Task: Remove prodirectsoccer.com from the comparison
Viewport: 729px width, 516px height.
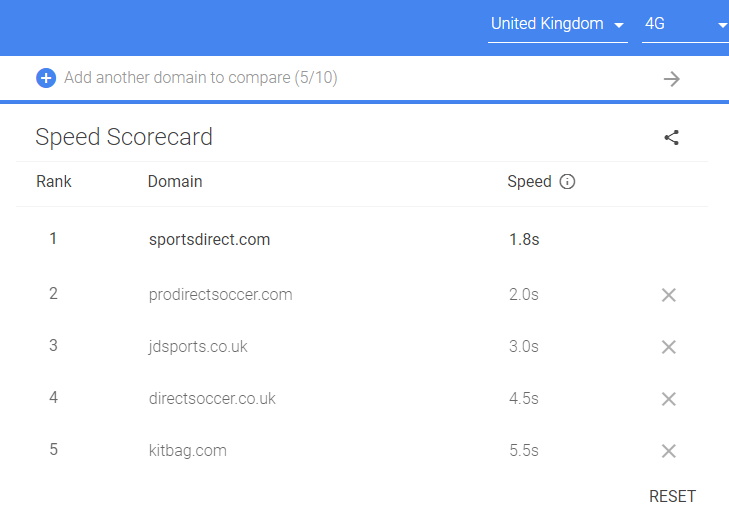Action: 669,295
